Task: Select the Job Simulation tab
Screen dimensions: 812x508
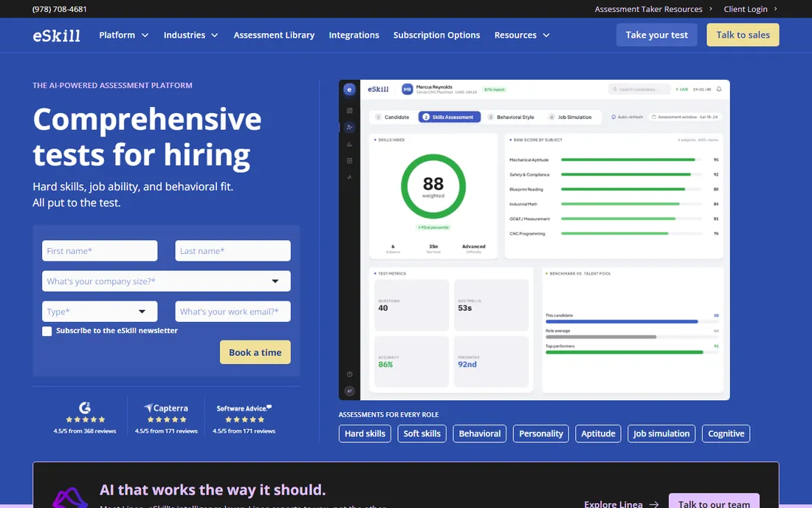Action: (x=570, y=117)
